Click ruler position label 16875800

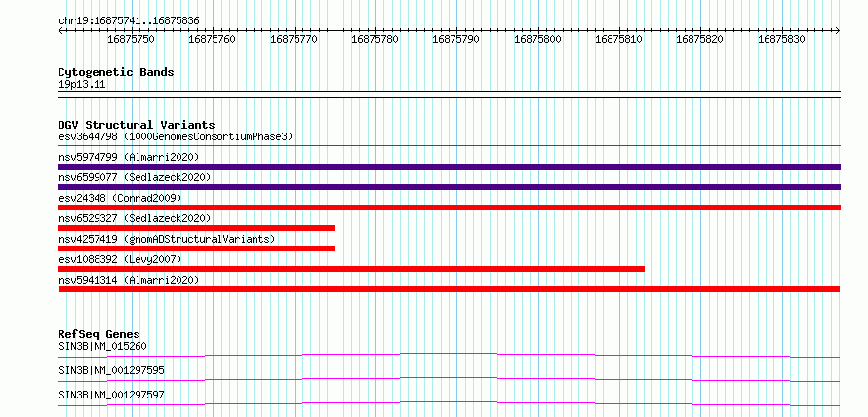(x=537, y=39)
